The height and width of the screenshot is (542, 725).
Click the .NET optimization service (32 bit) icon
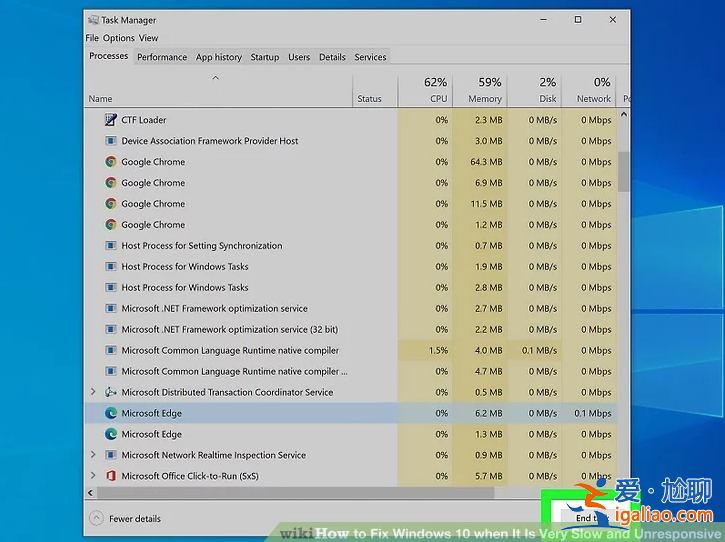point(111,329)
